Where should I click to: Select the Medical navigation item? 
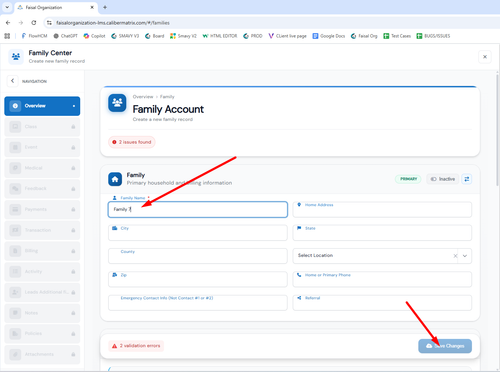pos(42,168)
